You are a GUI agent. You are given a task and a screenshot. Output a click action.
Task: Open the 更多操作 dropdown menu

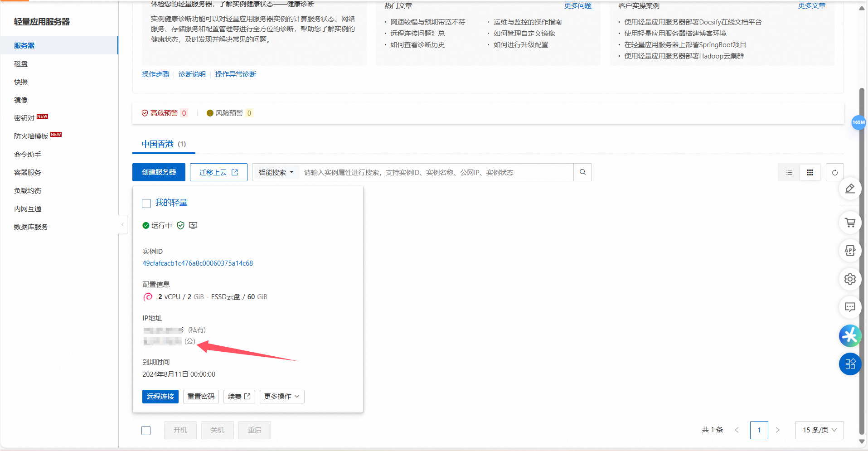(281, 397)
